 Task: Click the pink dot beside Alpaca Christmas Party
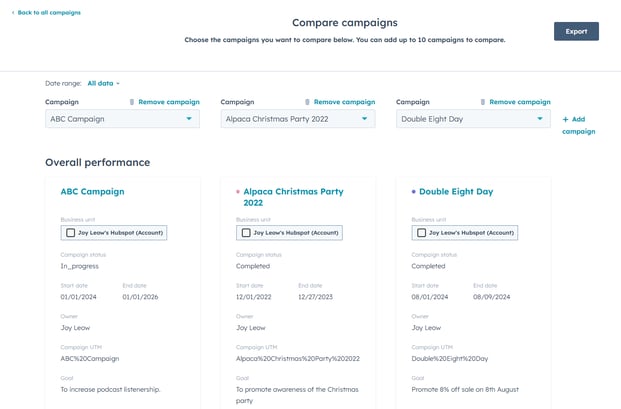tap(238, 192)
